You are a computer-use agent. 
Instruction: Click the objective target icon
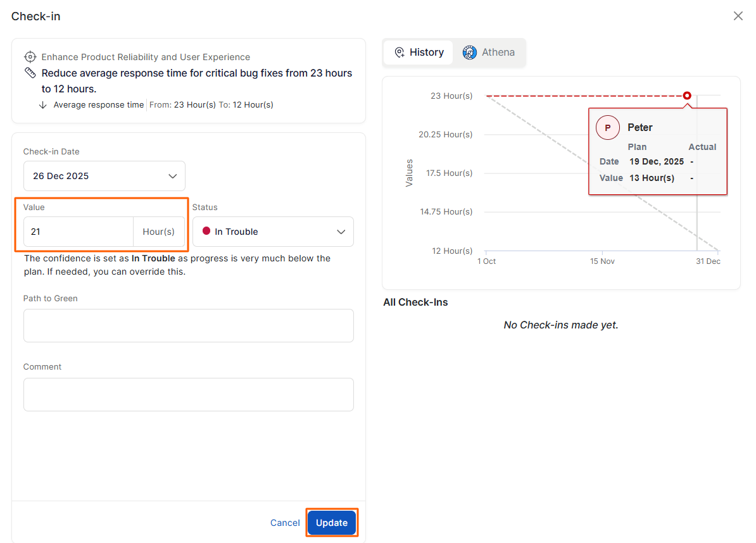pos(30,57)
